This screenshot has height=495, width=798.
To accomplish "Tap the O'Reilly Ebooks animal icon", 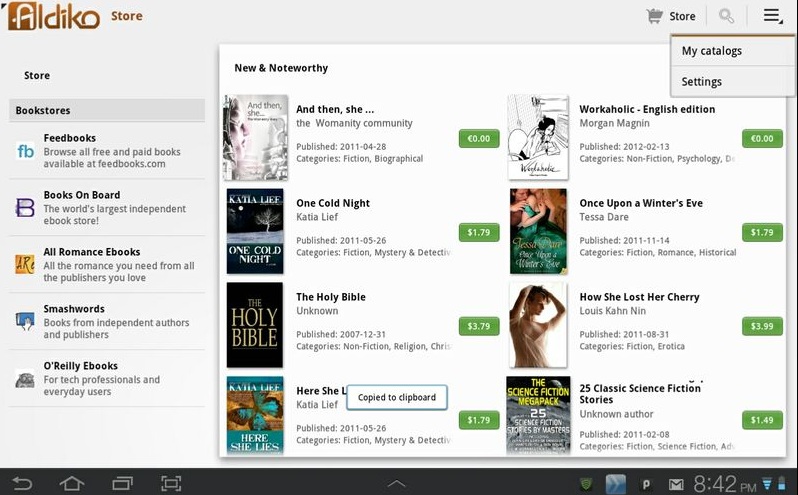I will pos(25,379).
